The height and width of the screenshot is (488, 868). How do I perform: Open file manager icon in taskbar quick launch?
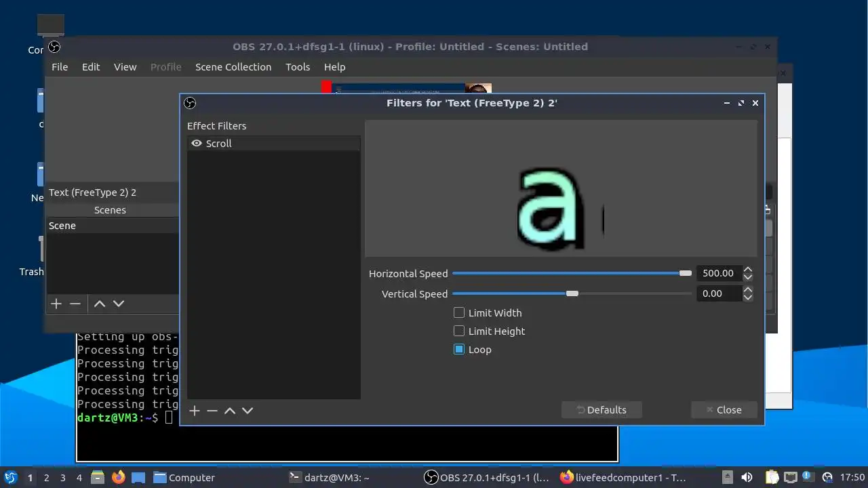point(97,477)
